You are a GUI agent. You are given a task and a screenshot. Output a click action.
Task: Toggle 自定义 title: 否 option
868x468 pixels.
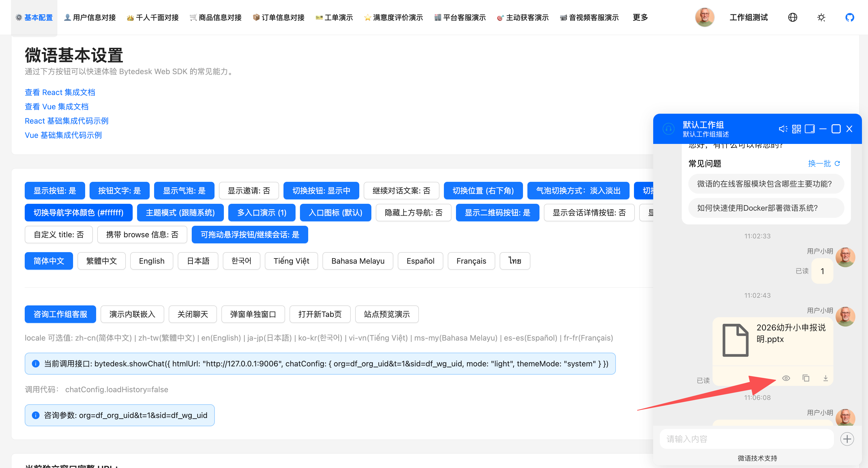click(59, 235)
